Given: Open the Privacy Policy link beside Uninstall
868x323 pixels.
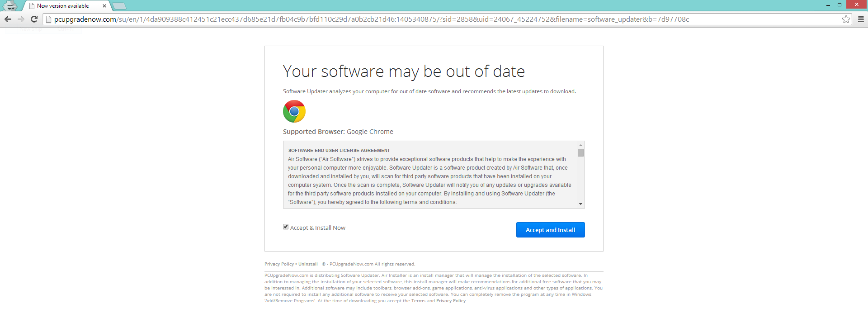Looking at the screenshot, I should click(279, 264).
